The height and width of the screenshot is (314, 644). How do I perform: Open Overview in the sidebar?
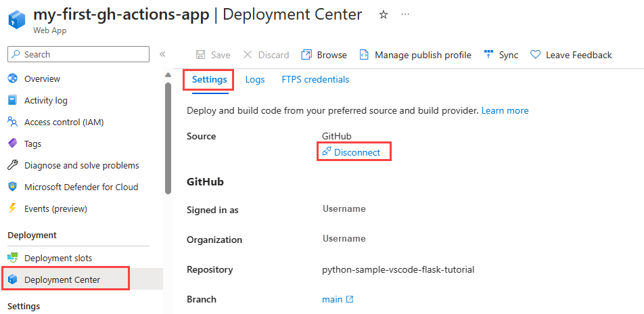point(43,79)
